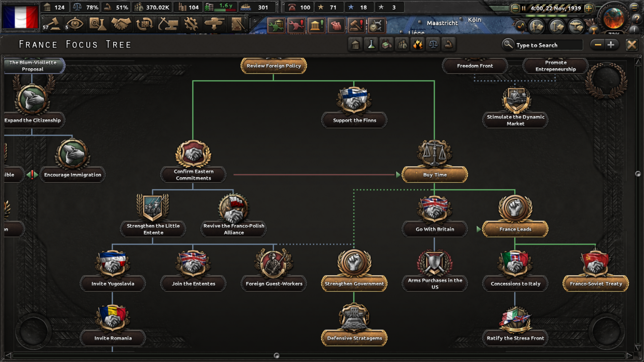Open the Trade crate-arrows tab

tap(145, 24)
